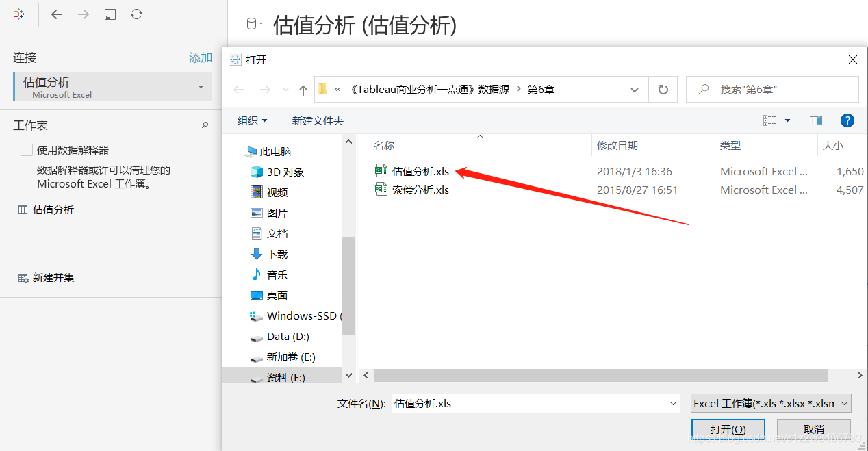
Task: Click navigation pane scroll down arrow
Action: (349, 375)
